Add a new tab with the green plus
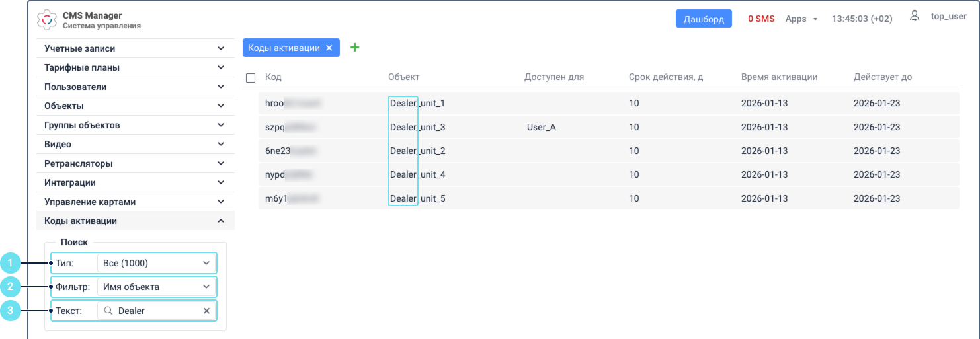Image resolution: width=980 pixels, height=339 pixels. 354,48
